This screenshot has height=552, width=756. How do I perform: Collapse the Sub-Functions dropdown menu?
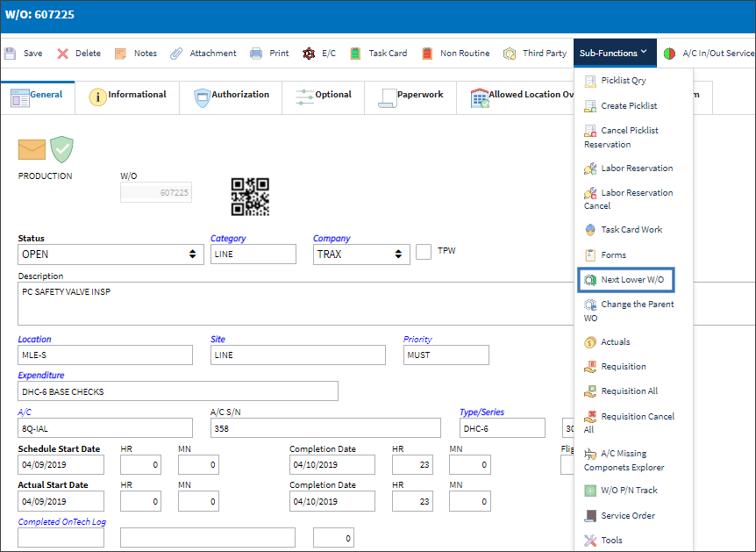point(615,53)
